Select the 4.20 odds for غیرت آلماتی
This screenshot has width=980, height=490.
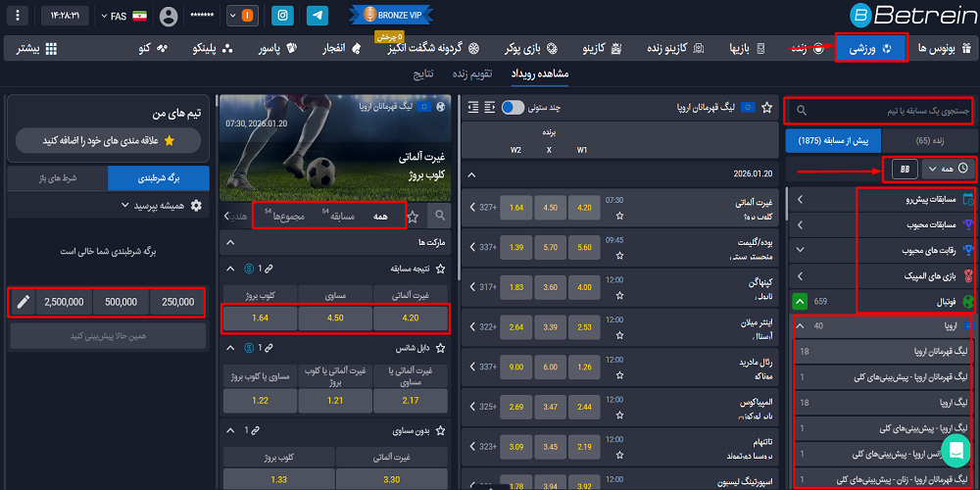click(411, 318)
